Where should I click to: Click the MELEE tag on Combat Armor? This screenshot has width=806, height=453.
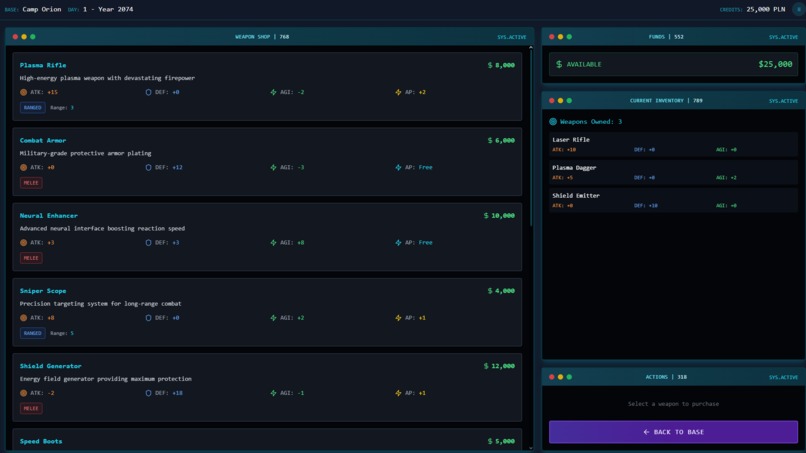pyautogui.click(x=31, y=183)
